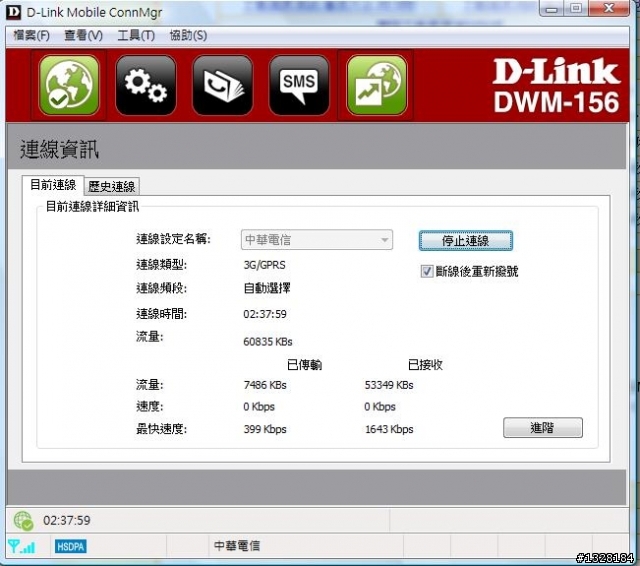Open the 檔案(F) menu
640x566 pixels.
tap(31, 36)
